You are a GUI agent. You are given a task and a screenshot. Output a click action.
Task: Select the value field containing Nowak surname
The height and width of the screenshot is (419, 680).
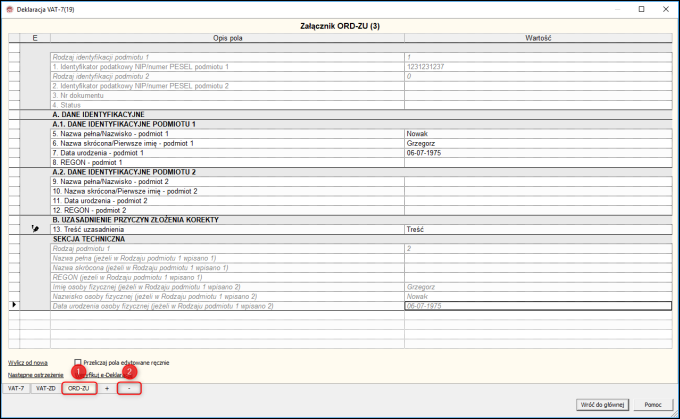point(538,134)
